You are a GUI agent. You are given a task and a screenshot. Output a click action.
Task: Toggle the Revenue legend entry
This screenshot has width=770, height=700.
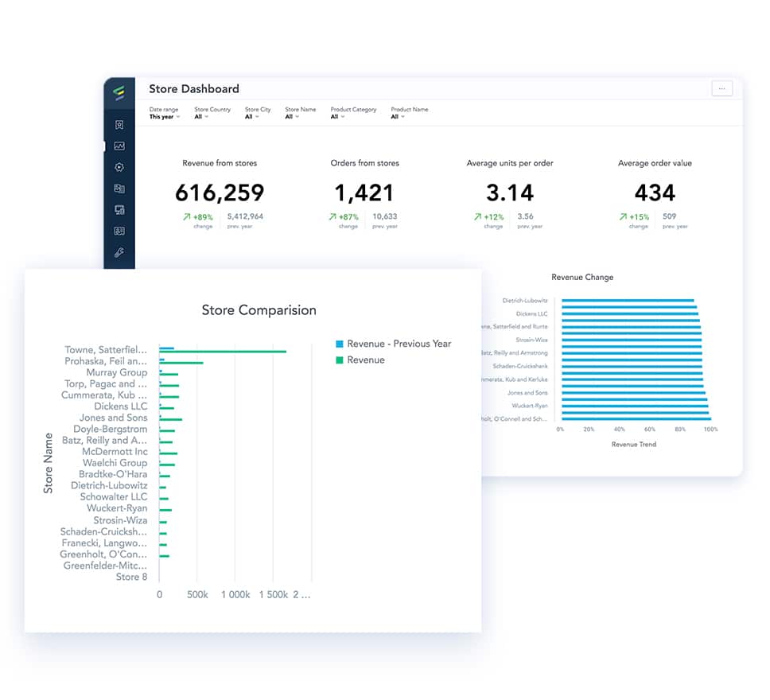pos(363,360)
